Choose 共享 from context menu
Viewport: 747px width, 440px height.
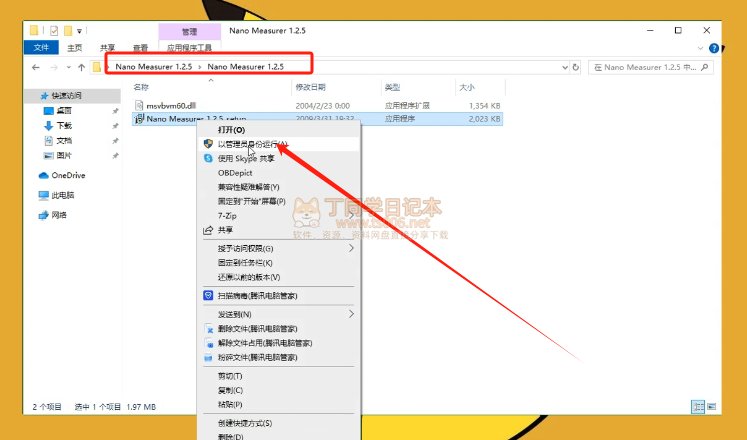click(279, 230)
